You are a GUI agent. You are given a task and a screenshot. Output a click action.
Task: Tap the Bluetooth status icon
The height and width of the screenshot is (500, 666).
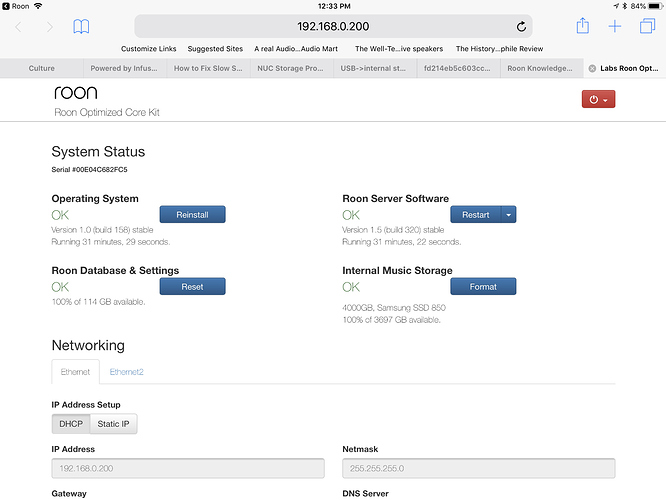(x=624, y=6)
